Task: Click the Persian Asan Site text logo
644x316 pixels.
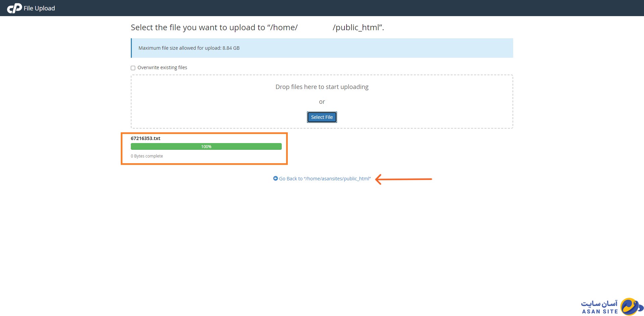Action: pyautogui.click(x=599, y=304)
